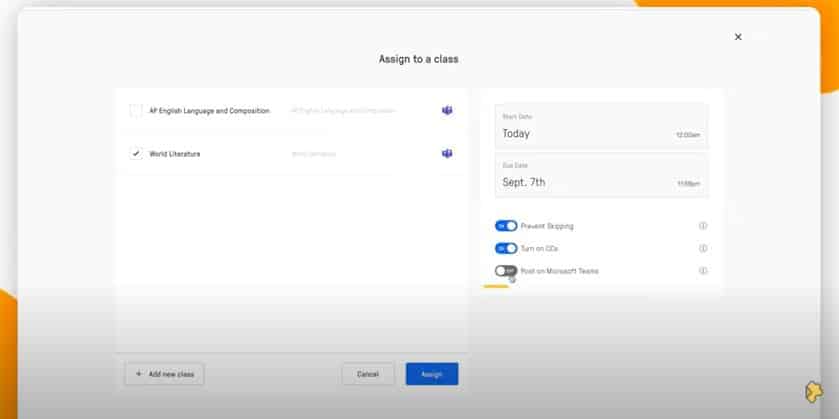Select the AP English Language and Composition name
Viewport: 839px width, 419px height.
(x=209, y=111)
